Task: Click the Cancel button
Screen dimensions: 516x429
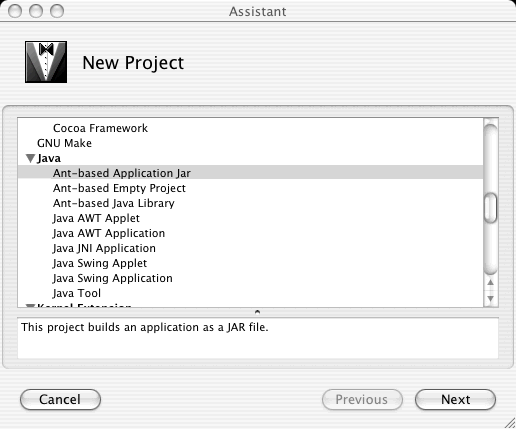Action: coord(60,399)
